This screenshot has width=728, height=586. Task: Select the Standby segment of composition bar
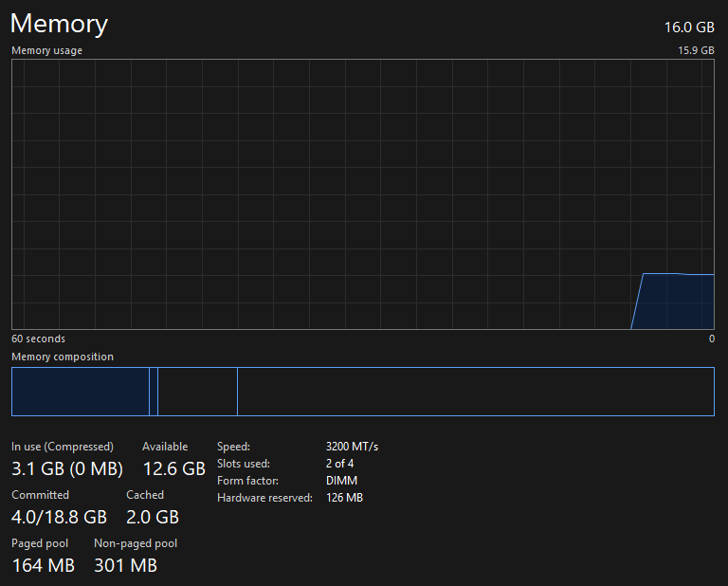pyautogui.click(x=198, y=392)
